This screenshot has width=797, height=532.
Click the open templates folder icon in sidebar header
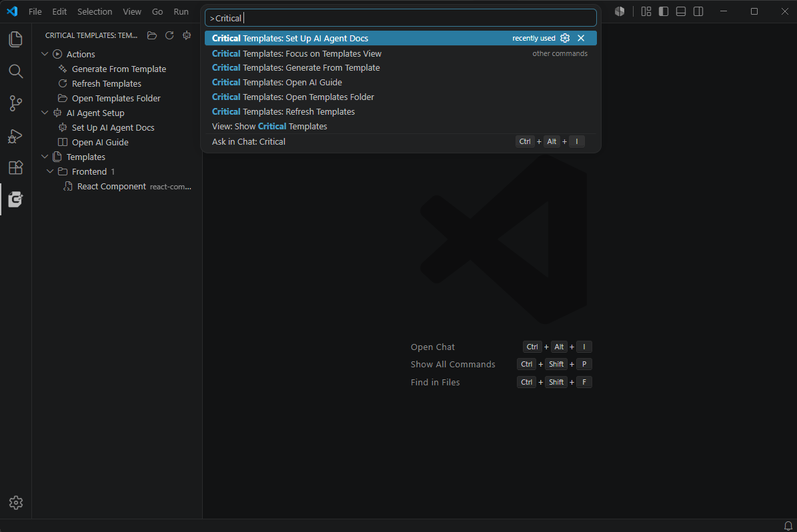click(x=152, y=35)
